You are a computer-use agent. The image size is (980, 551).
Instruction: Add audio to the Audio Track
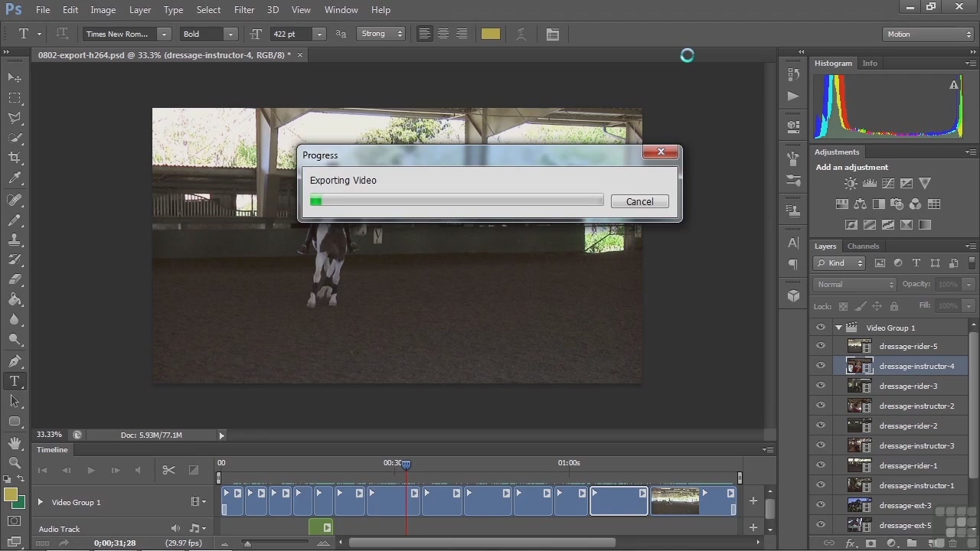point(753,527)
